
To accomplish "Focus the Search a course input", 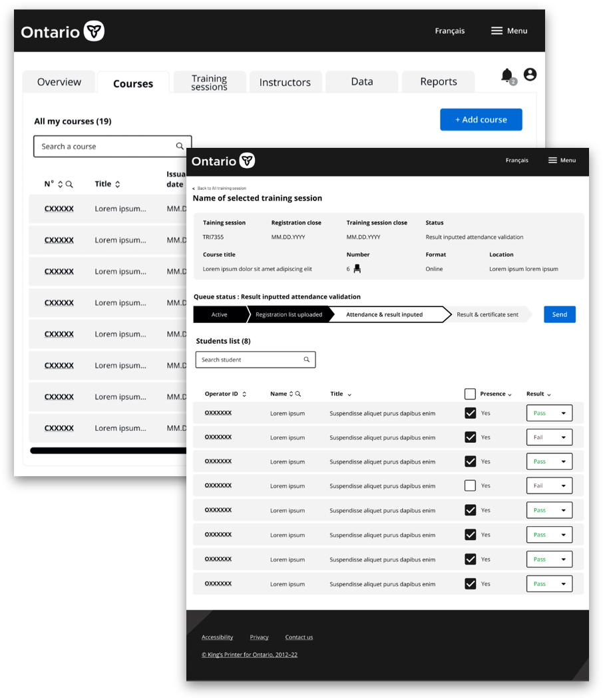I will pos(112,147).
